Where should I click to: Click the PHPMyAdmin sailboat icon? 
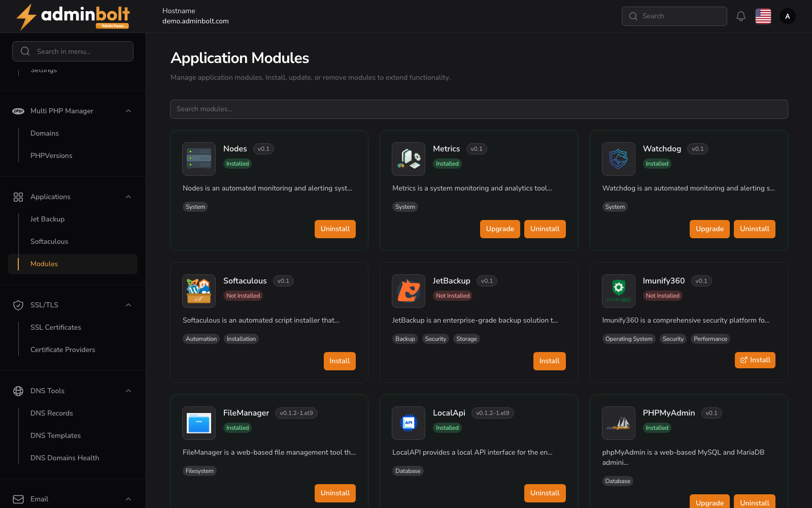coord(619,423)
